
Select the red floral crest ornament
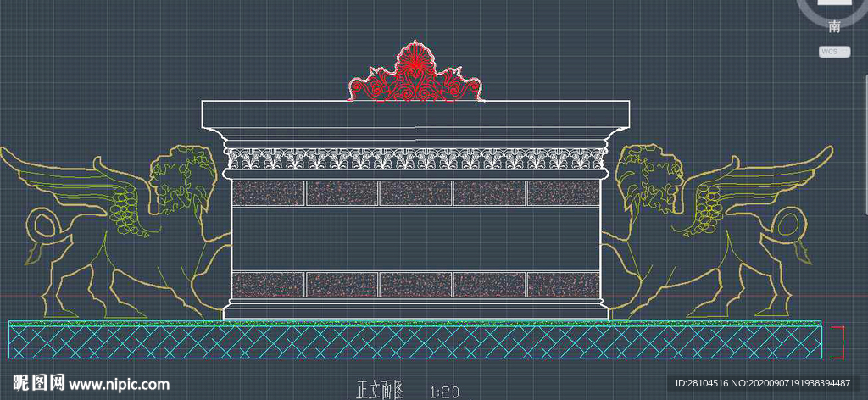click(415, 71)
